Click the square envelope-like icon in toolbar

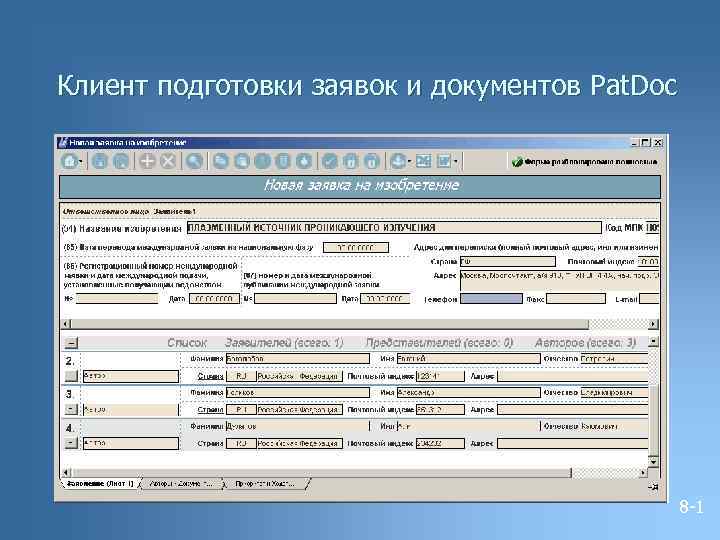[423, 162]
